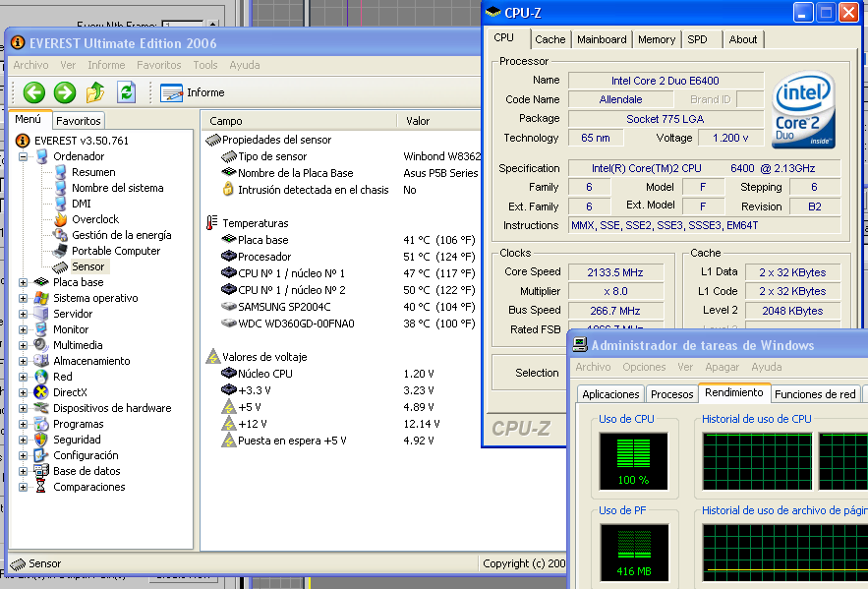The height and width of the screenshot is (589, 868).
Task: Select the Overclock flame icon
Action: point(60,219)
